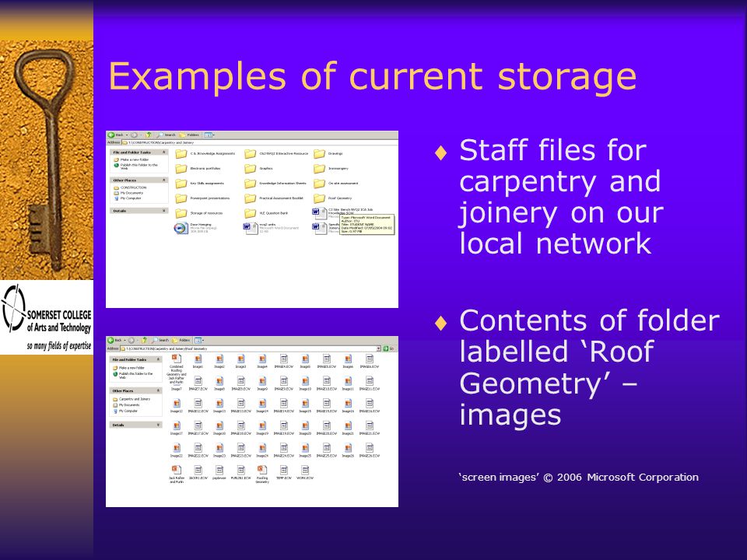This screenshot has width=747, height=560.
Task: Click 'Make a new folder' in upper window
Action: click(x=131, y=159)
